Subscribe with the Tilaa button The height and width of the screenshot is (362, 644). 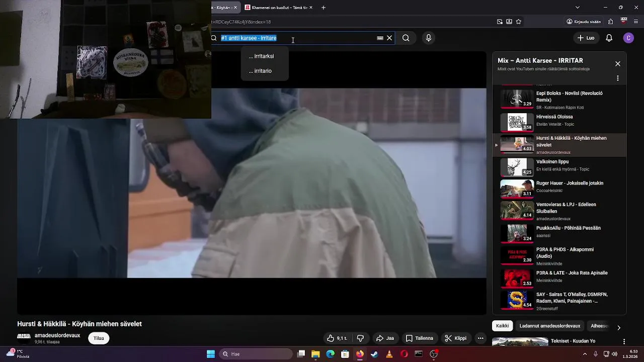[99, 338]
